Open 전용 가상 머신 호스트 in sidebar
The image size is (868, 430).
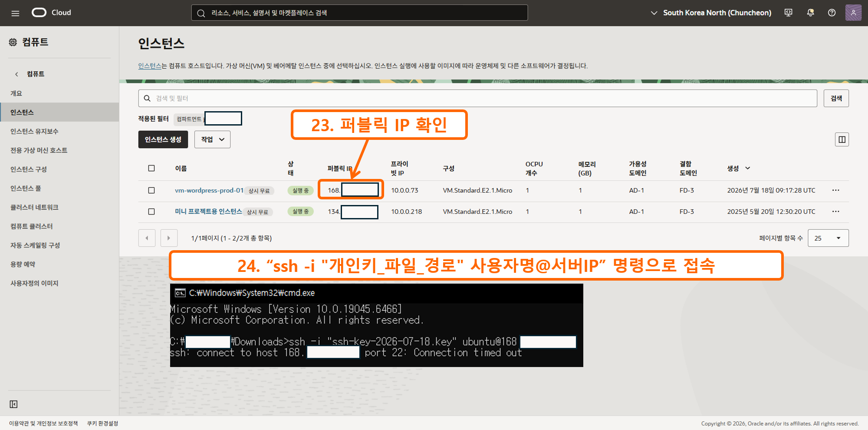click(x=39, y=150)
